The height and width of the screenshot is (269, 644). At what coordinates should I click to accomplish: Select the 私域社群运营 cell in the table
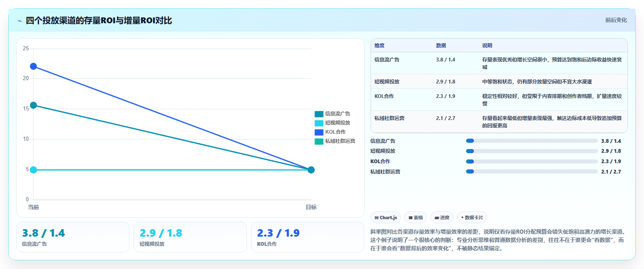(x=389, y=118)
